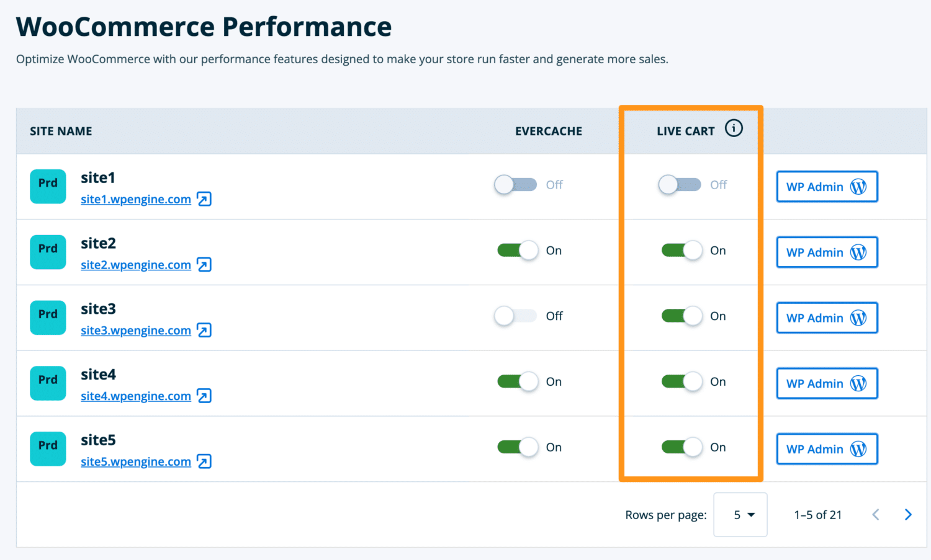Viewport: 931px width, 560px height.
Task: Click the external link icon beside site2.wpengine.com
Action: pyautogui.click(x=205, y=265)
